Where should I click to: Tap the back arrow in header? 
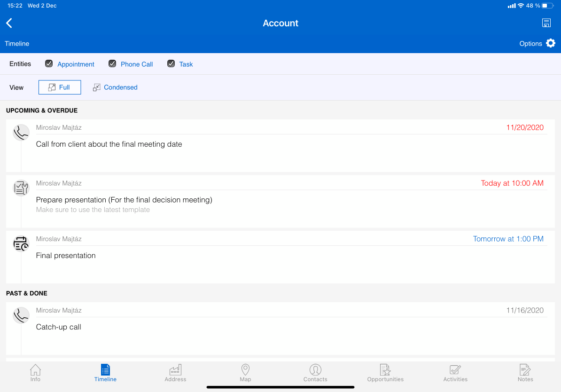click(9, 24)
